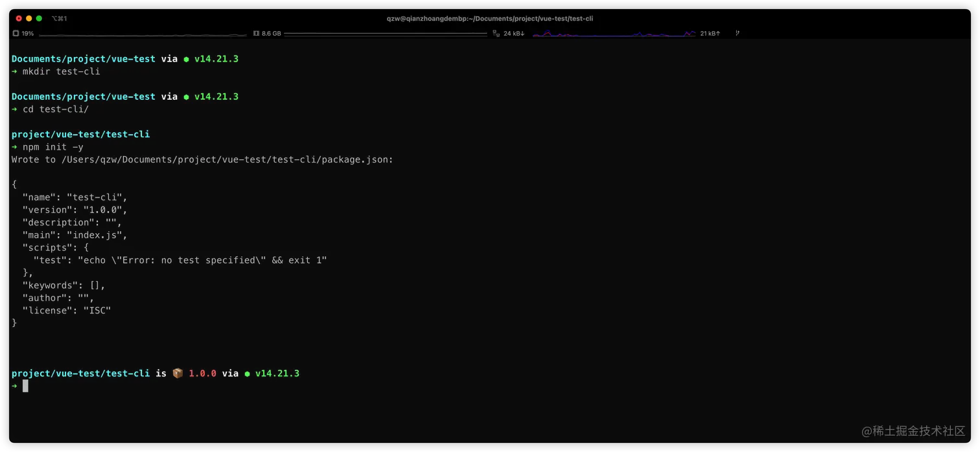
Task: Click the red 1.0.0 package version in prompt
Action: [202, 374]
